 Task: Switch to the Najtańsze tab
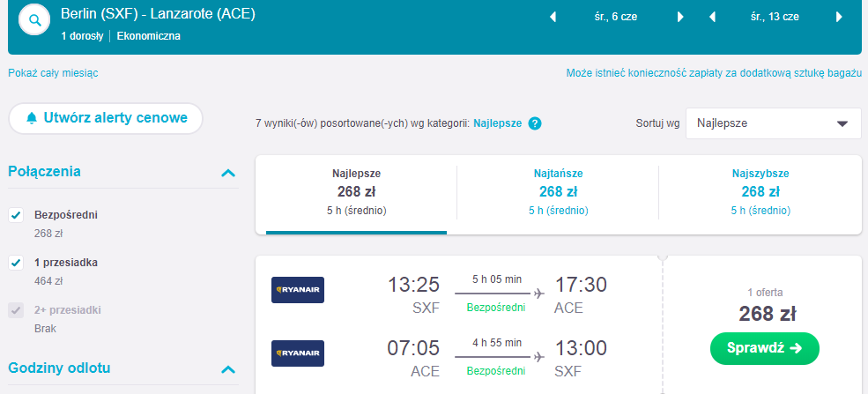click(558, 191)
